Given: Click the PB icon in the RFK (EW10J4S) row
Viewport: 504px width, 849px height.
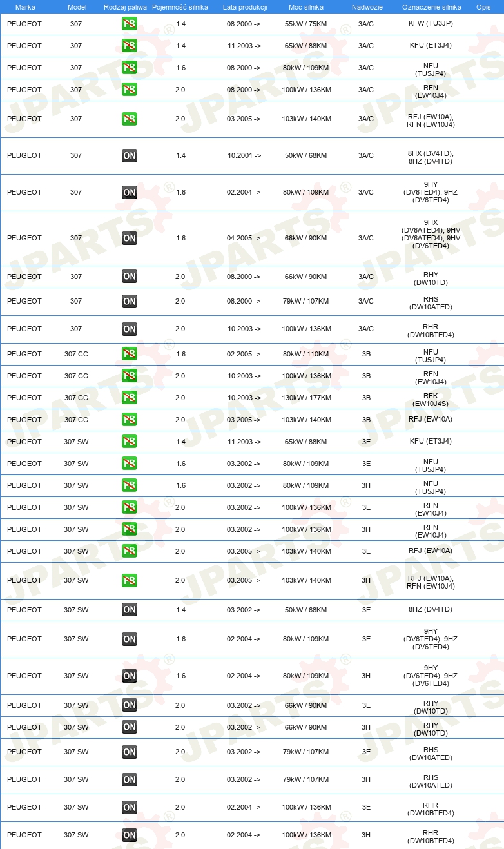Looking at the screenshot, I should (130, 398).
